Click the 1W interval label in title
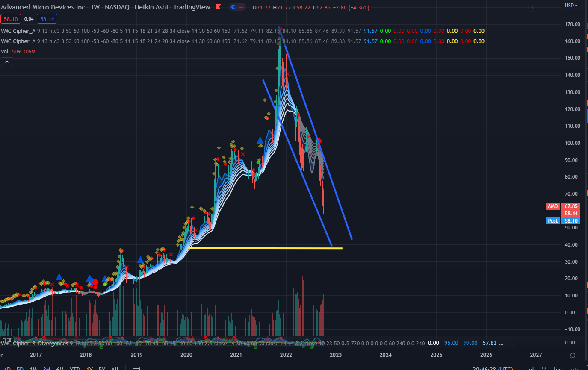This screenshot has height=370, width=588. (x=95, y=7)
